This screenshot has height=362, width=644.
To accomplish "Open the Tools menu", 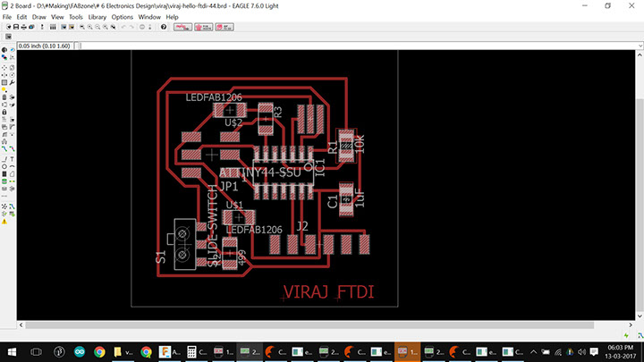I will pyautogui.click(x=75, y=17).
